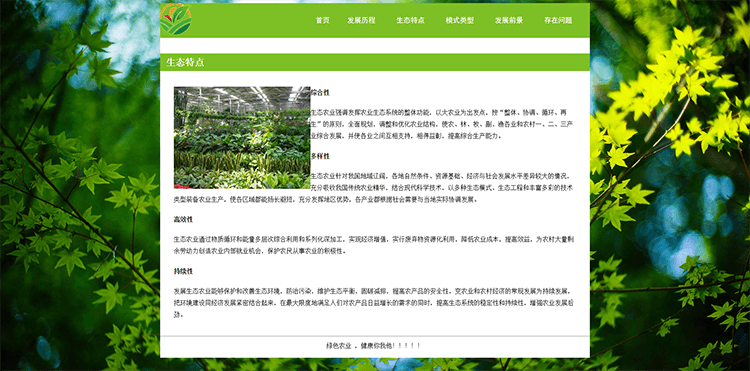Navigate to 存在问题 page

[558, 21]
